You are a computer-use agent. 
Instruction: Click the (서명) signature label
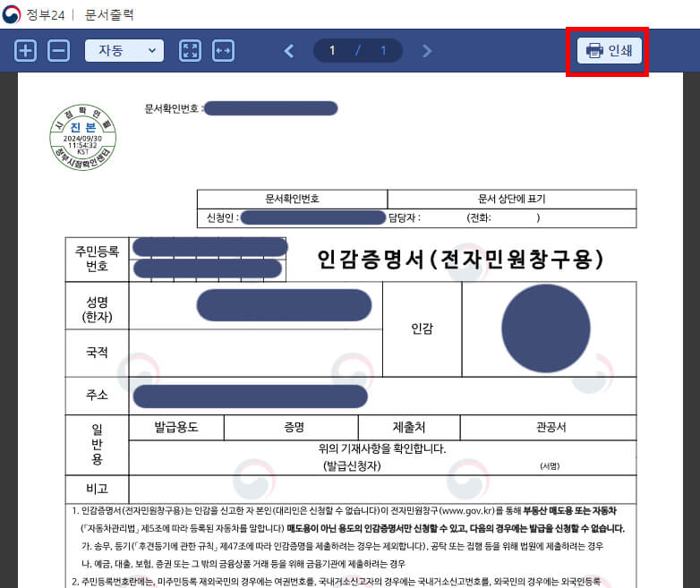pyautogui.click(x=550, y=466)
